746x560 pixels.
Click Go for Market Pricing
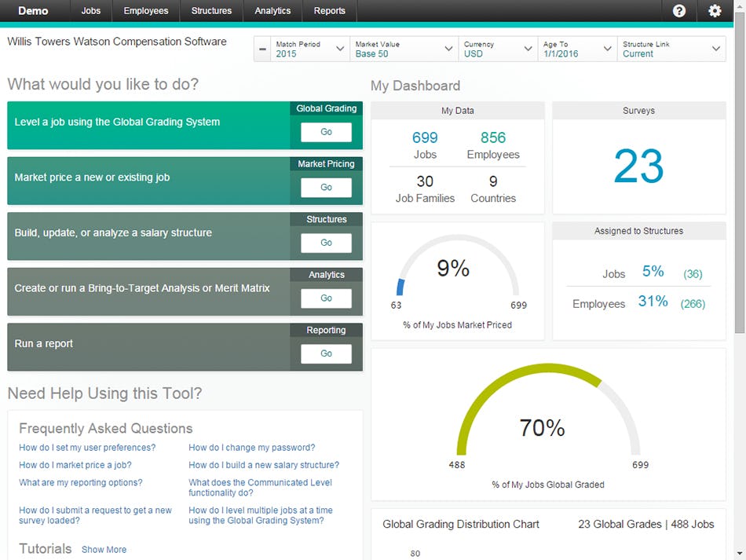325,188
